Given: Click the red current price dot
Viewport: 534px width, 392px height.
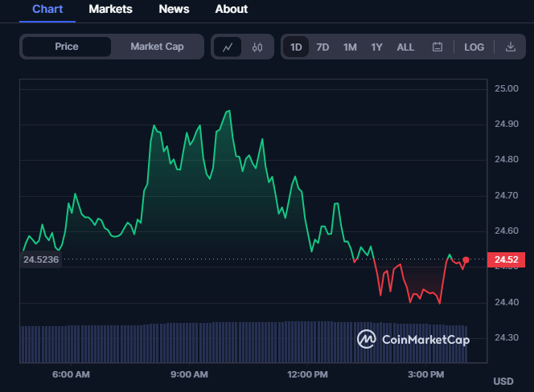Looking at the screenshot, I should click(x=466, y=260).
